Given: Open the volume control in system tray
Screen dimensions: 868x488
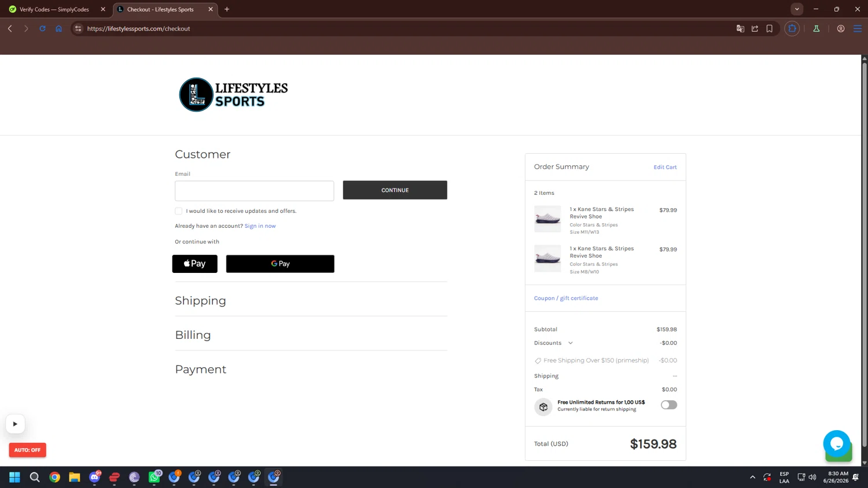Looking at the screenshot, I should pos(812,477).
